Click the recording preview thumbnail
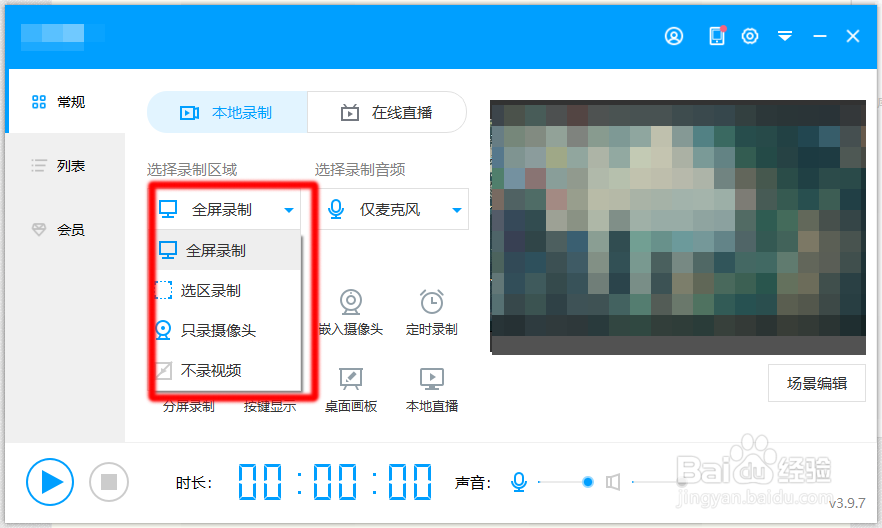This screenshot has height=528, width=882. [678, 228]
